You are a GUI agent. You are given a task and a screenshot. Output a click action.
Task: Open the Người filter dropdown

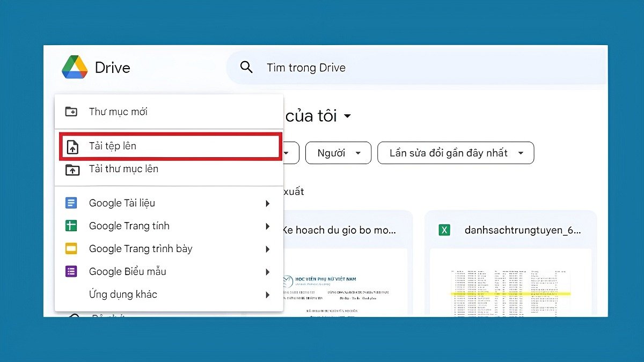click(338, 153)
